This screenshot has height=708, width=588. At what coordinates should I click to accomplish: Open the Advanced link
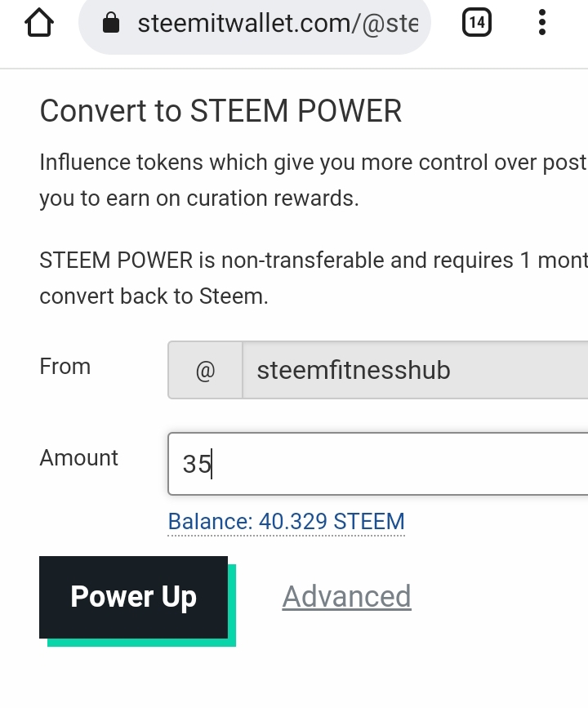pyautogui.click(x=346, y=596)
